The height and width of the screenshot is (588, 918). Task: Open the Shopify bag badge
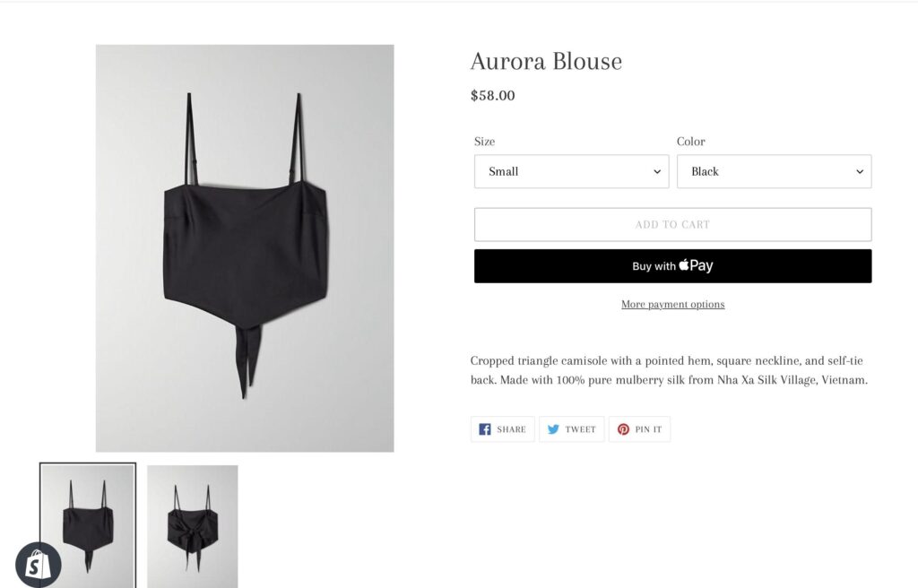(x=39, y=566)
